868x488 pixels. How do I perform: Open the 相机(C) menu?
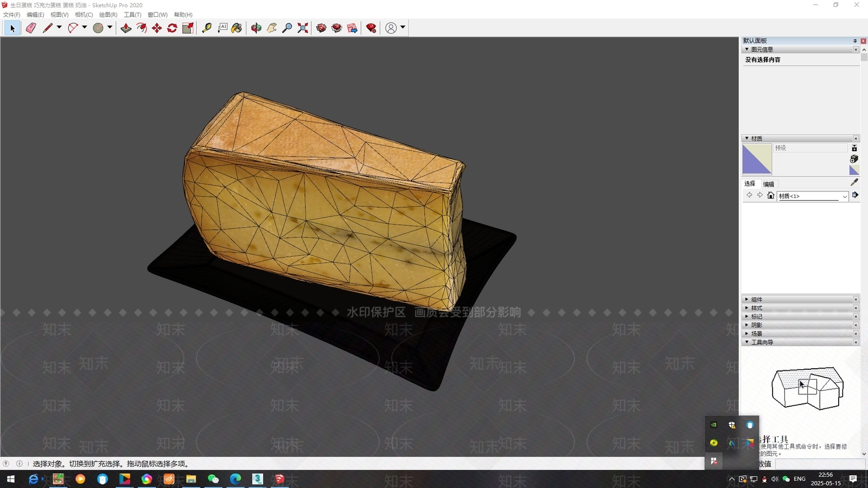(x=84, y=15)
